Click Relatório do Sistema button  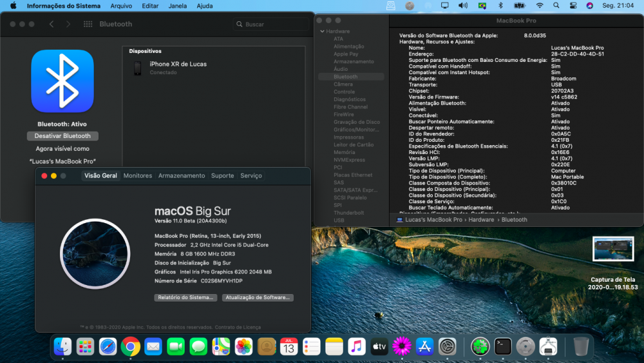[x=185, y=297]
